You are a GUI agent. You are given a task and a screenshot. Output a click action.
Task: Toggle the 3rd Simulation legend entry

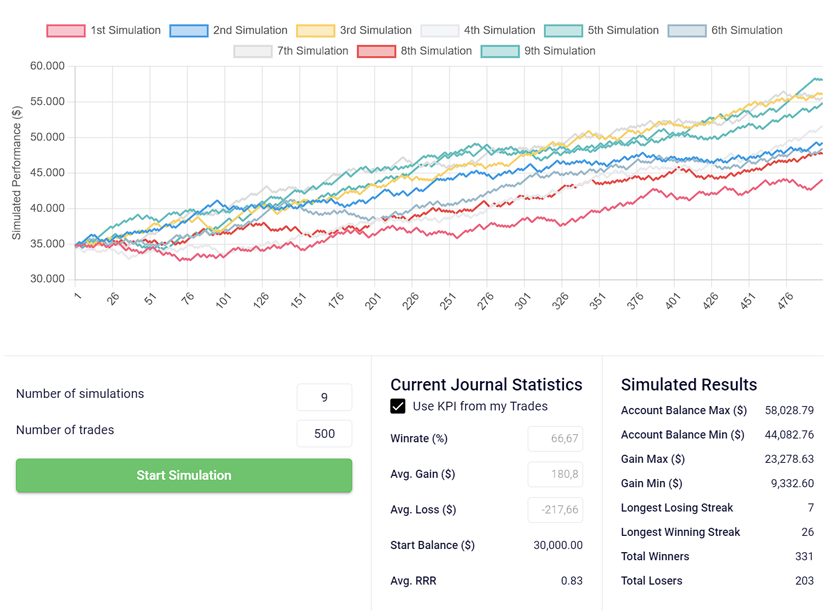376,30
